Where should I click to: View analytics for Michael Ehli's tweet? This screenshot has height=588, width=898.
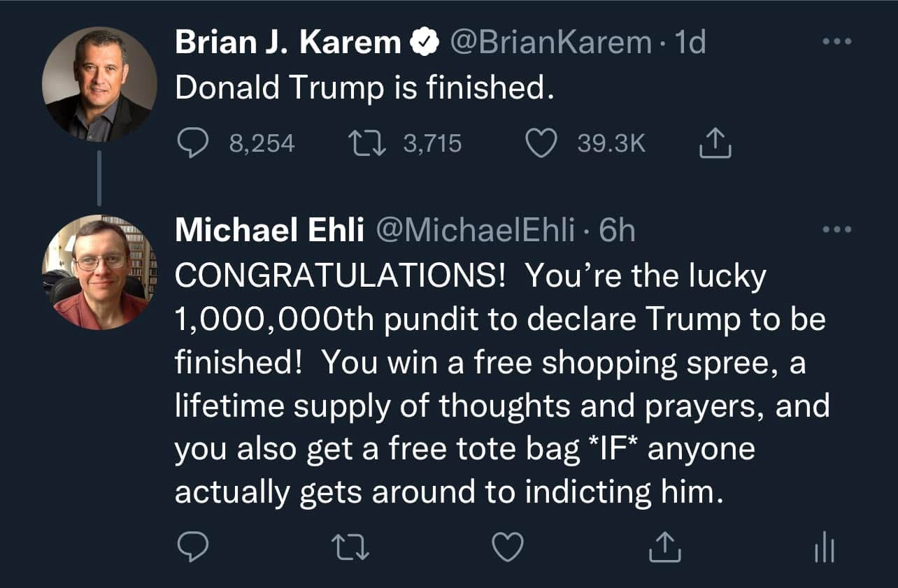[824, 547]
